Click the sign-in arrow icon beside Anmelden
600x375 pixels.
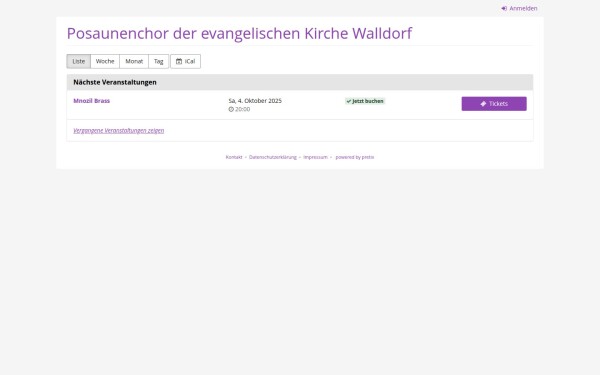pos(504,8)
